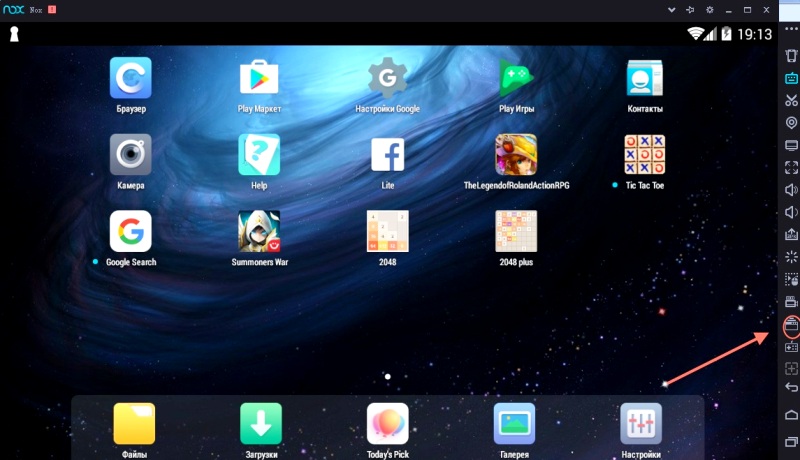Start TheLegendofRolandActionRPG game
The height and width of the screenshot is (460, 800).
516,155
